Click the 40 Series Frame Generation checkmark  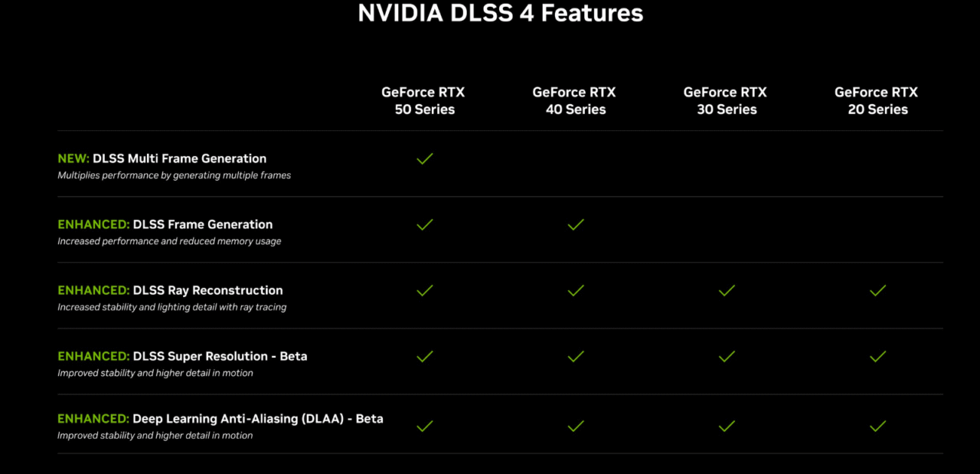tap(576, 225)
